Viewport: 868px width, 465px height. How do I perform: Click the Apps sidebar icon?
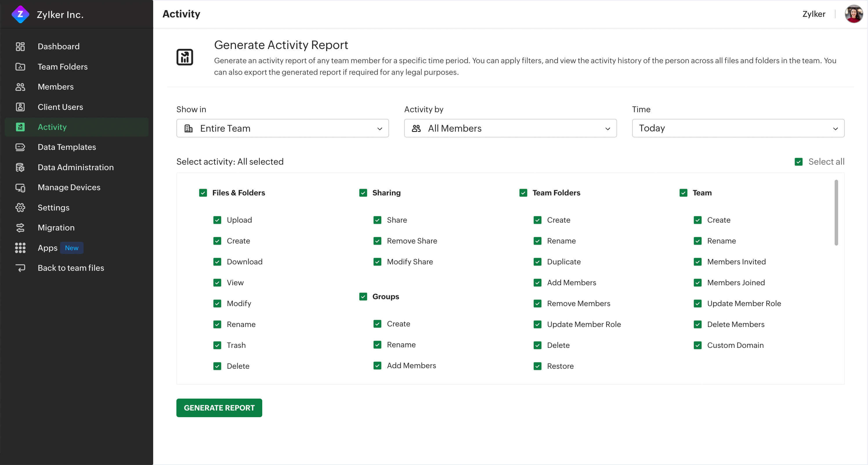point(19,248)
